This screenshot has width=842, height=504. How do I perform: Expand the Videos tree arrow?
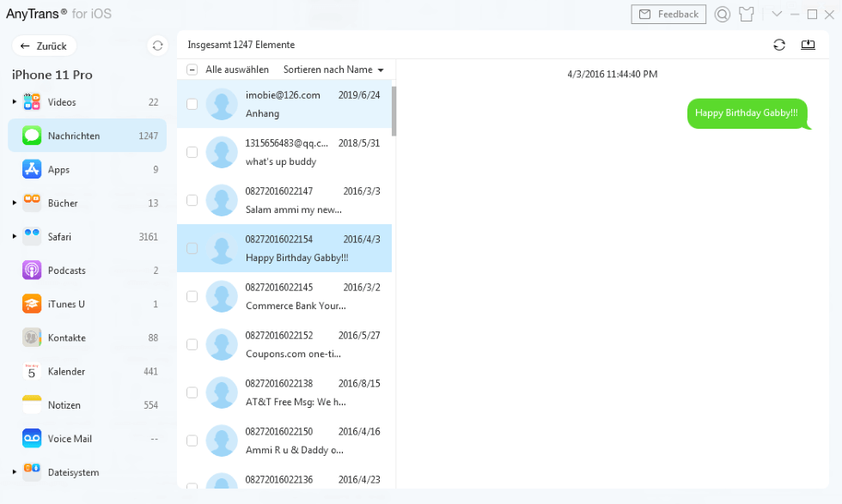coord(15,102)
